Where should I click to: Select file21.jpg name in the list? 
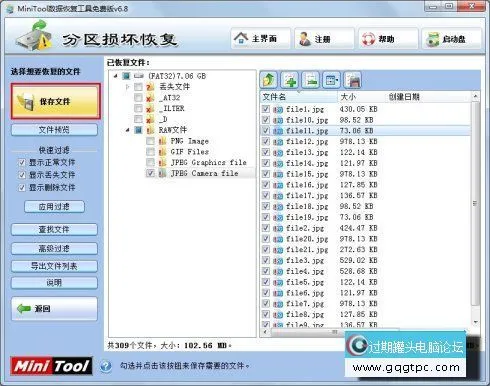point(307,250)
